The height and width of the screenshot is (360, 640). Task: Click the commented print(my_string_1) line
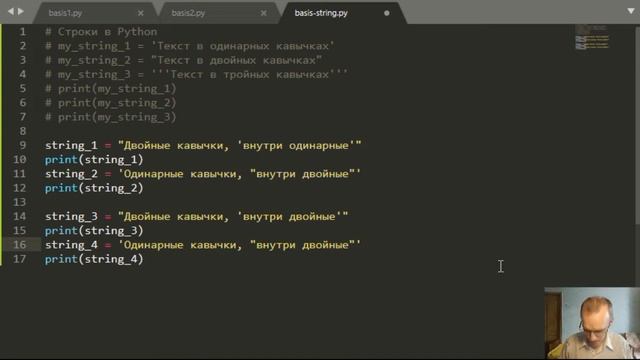point(111,89)
